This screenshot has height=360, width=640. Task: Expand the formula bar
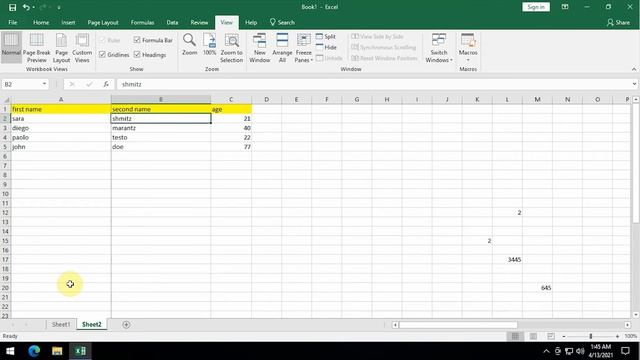tap(634, 84)
